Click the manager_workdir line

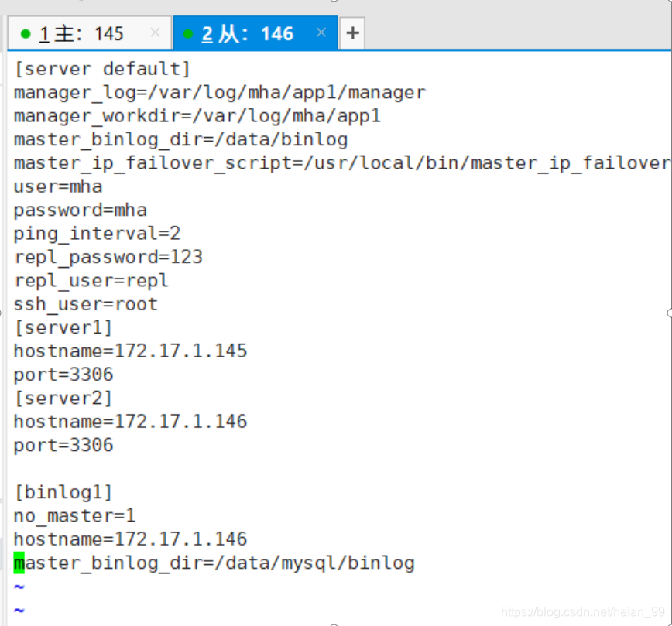197,116
